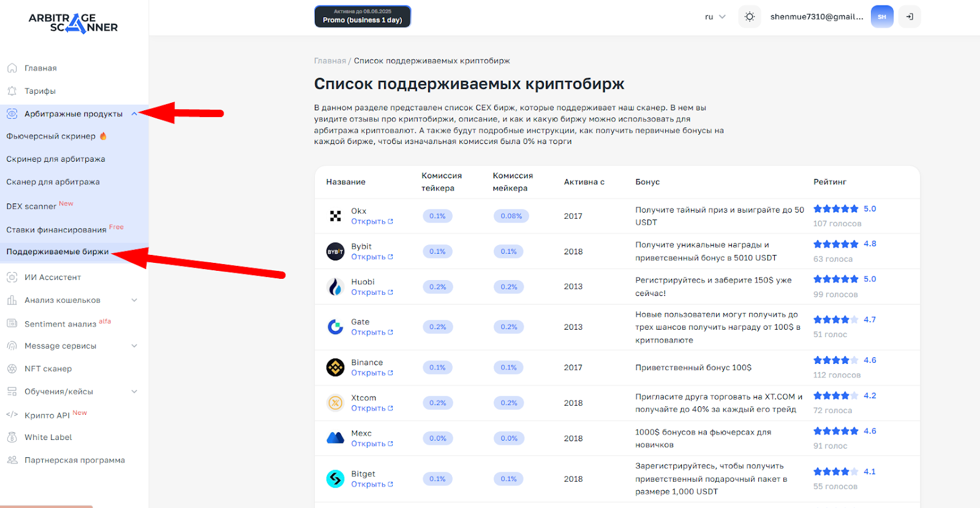Click Открыть link under Gate

(x=372, y=333)
